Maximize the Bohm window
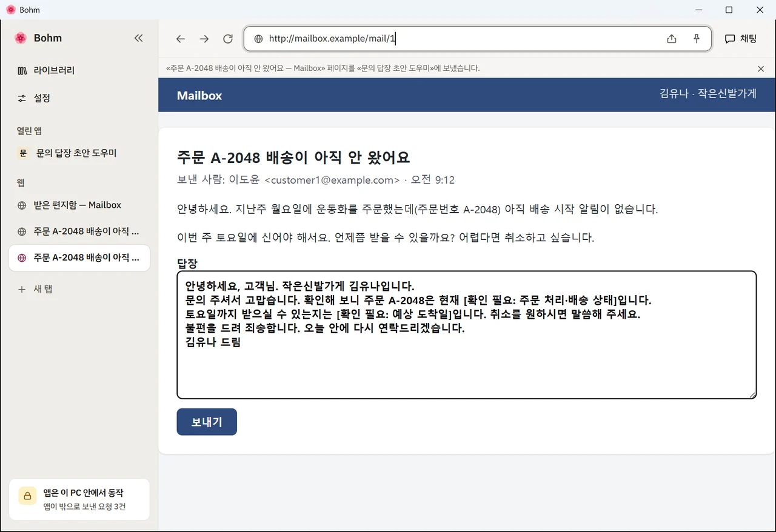This screenshot has height=532, width=776. coord(729,10)
